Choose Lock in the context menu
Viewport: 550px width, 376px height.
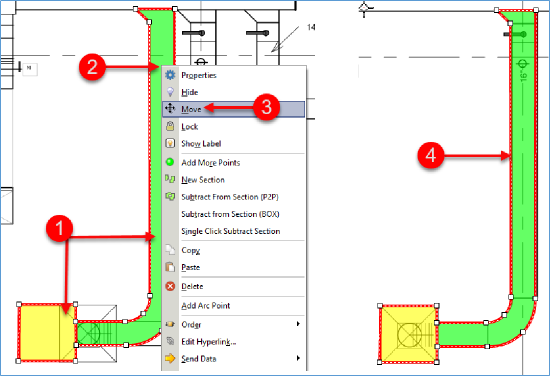click(190, 127)
